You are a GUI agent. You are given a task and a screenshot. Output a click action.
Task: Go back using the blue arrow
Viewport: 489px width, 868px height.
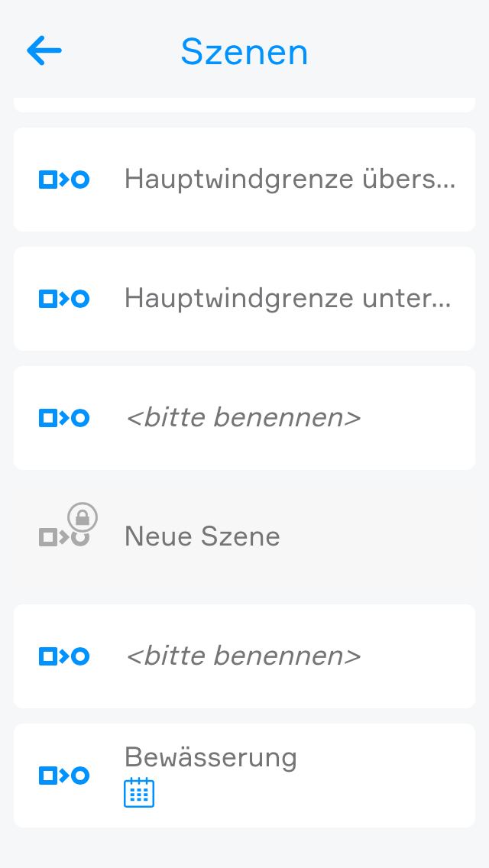(44, 51)
